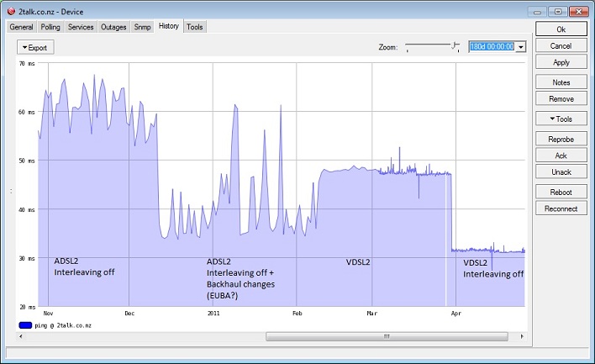The width and height of the screenshot is (595, 364).
Task: Click the Cancel button
Action: coord(561,45)
